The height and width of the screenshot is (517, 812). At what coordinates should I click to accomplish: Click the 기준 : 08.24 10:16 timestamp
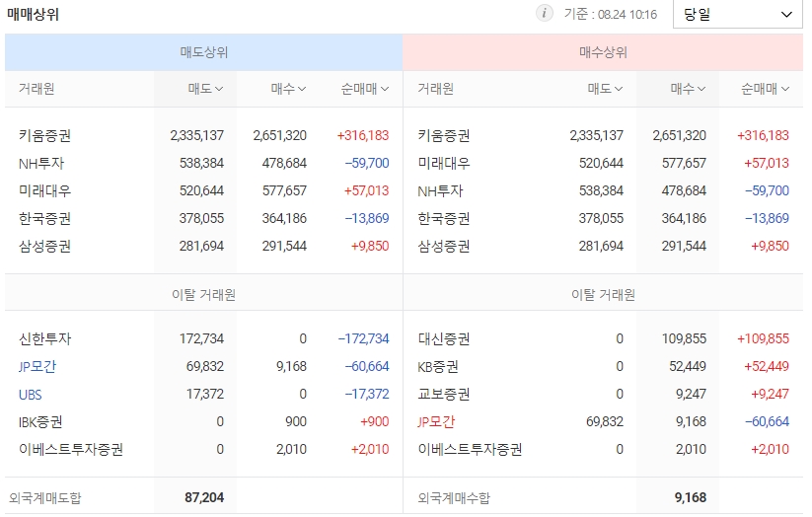[610, 14]
